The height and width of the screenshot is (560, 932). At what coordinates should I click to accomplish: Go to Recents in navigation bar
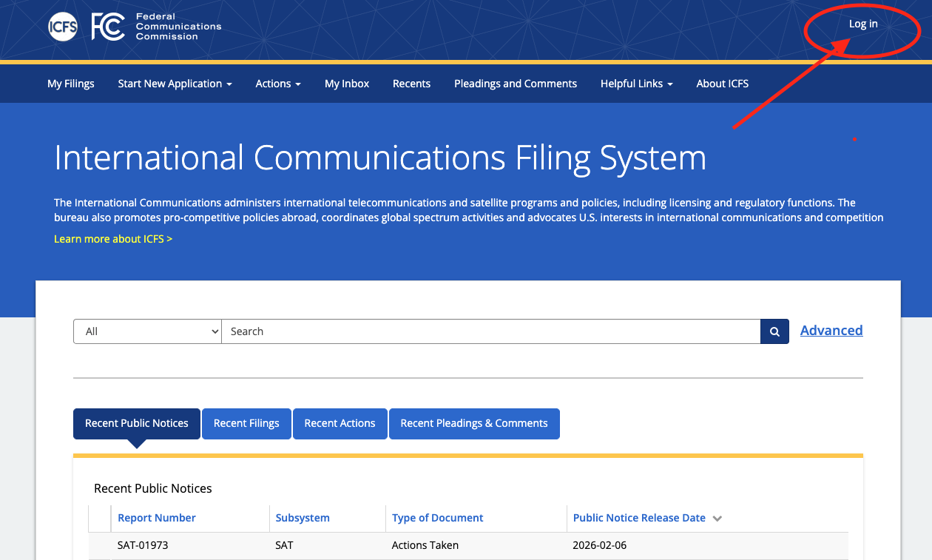coord(411,84)
